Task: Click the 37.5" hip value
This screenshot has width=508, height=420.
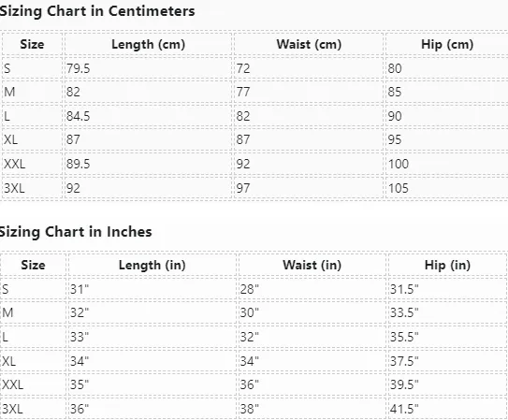Action: point(404,361)
